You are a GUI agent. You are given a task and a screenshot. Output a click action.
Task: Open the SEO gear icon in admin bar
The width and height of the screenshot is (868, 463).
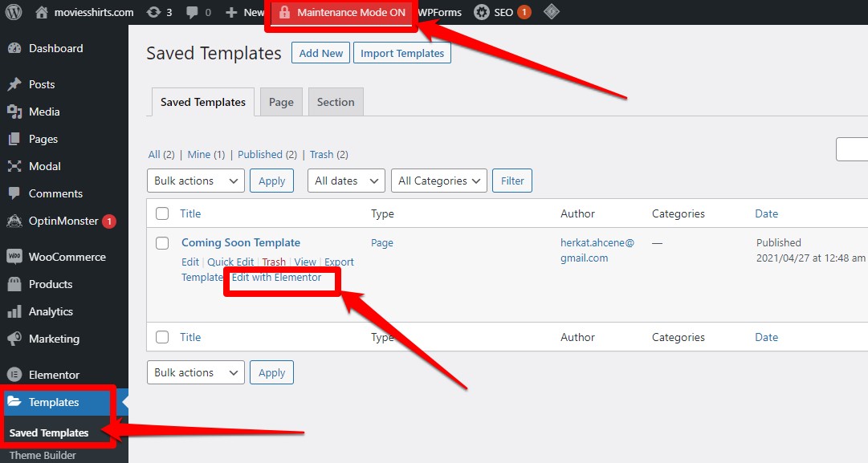click(x=482, y=12)
